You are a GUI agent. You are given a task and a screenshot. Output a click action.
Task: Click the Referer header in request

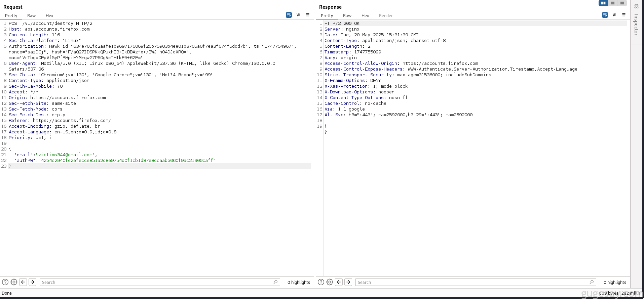[60, 121]
